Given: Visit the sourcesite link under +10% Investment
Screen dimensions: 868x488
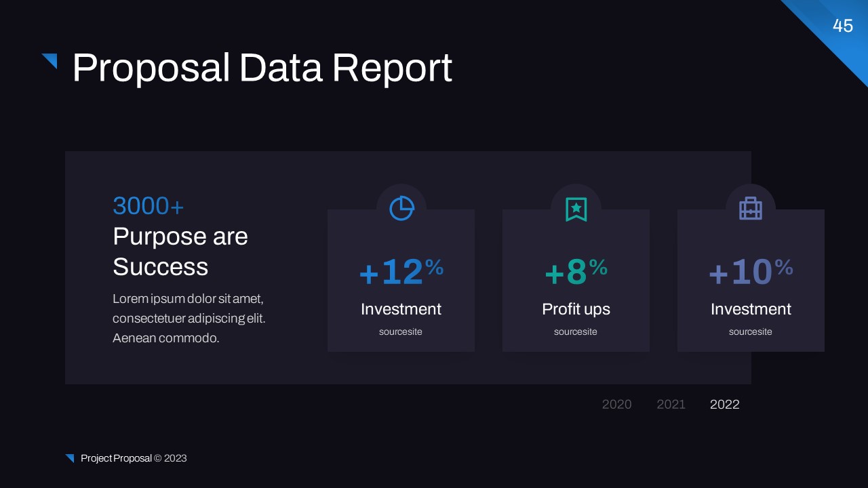Looking at the screenshot, I should pyautogui.click(x=751, y=332).
